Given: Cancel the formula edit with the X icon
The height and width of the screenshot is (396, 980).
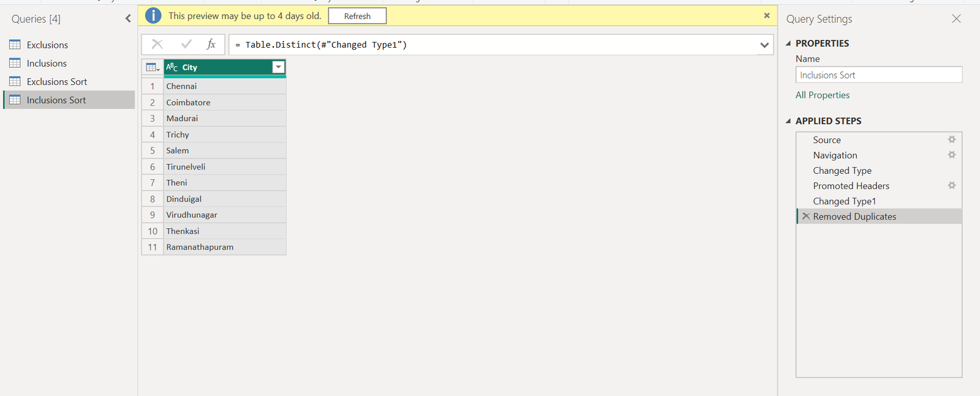Looking at the screenshot, I should click(x=157, y=44).
